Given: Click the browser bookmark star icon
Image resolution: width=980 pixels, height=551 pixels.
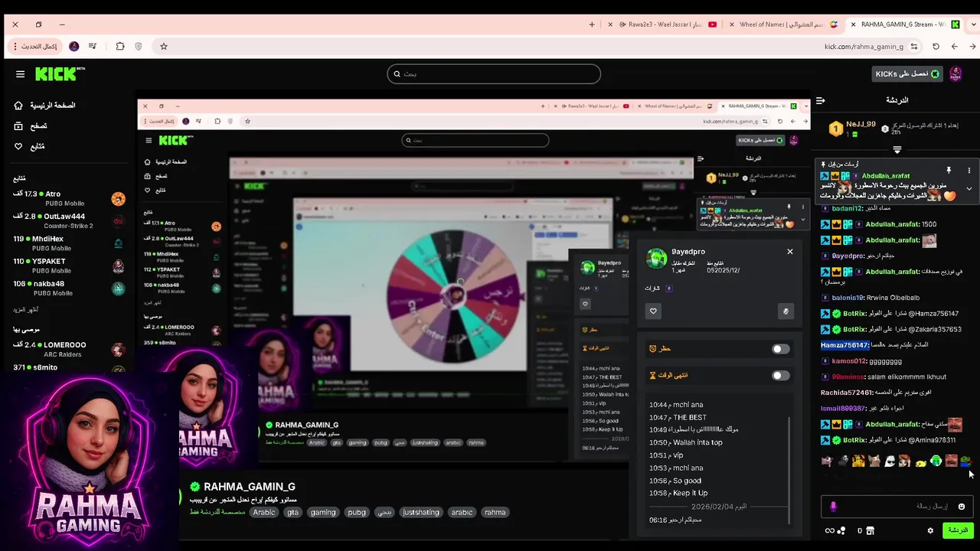Looking at the screenshot, I should pos(164,47).
